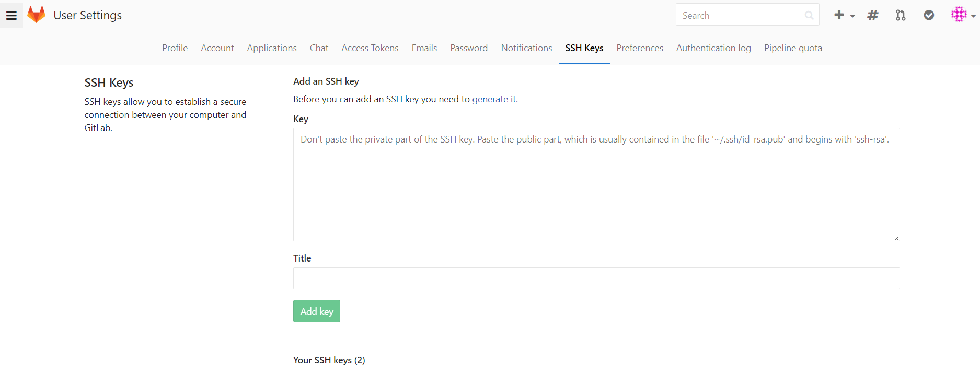
Task: Open the merge requests icon
Action: pos(901,15)
